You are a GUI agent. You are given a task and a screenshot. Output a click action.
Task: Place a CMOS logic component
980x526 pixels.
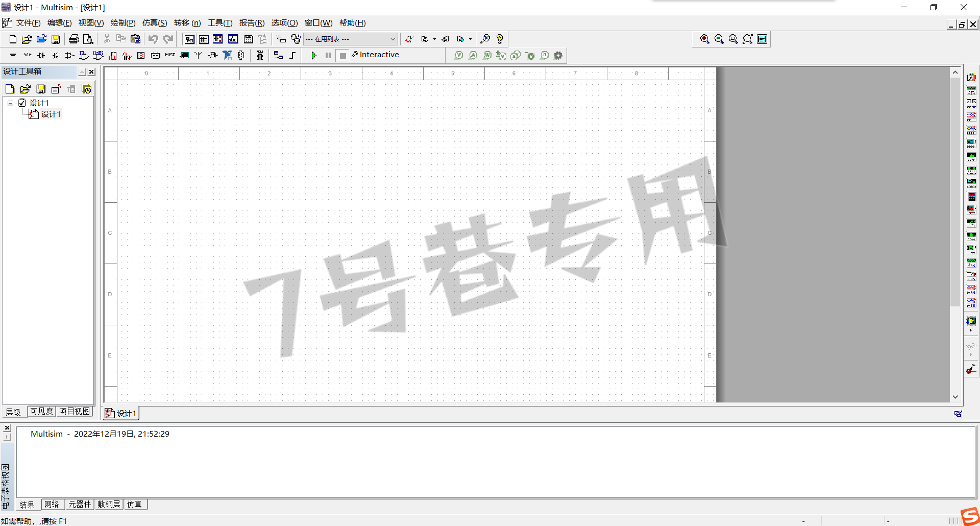point(99,55)
